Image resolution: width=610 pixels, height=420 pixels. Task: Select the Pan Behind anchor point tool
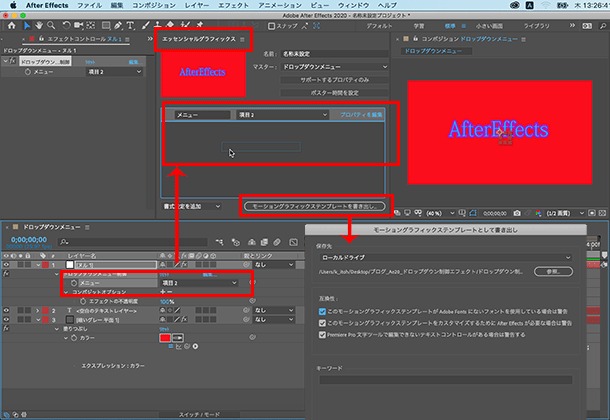click(x=91, y=26)
